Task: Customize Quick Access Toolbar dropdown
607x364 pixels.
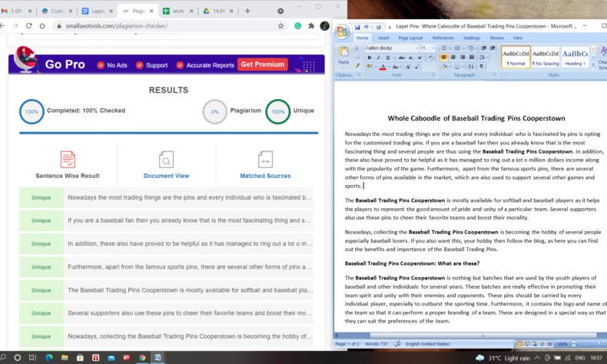Action: coord(390,27)
